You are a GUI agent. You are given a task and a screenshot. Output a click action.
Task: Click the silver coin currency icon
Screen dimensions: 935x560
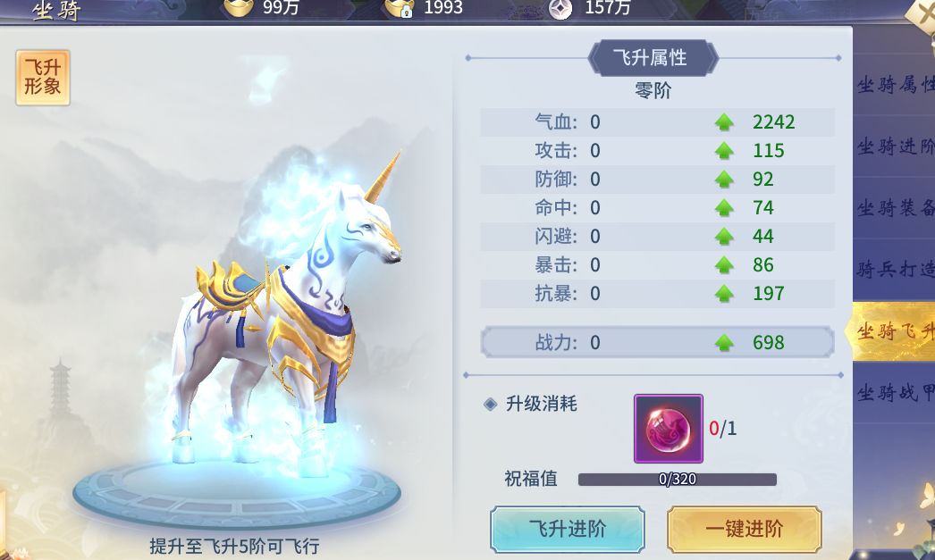[560, 8]
